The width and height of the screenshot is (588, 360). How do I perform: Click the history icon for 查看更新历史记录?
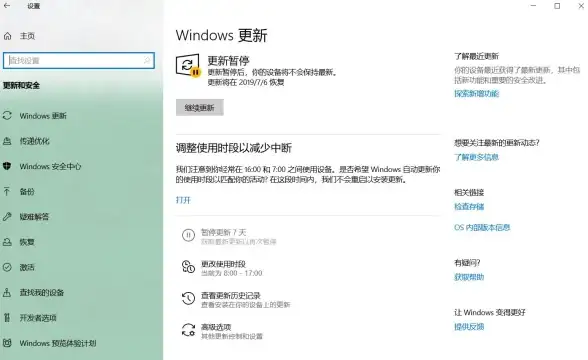coord(188,298)
